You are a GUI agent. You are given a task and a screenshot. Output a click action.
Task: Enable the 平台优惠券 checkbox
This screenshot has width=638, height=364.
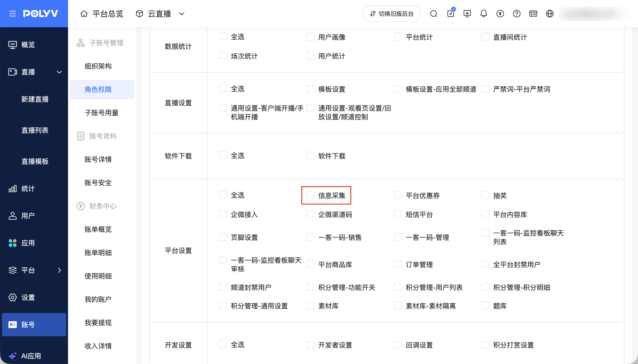(398, 195)
